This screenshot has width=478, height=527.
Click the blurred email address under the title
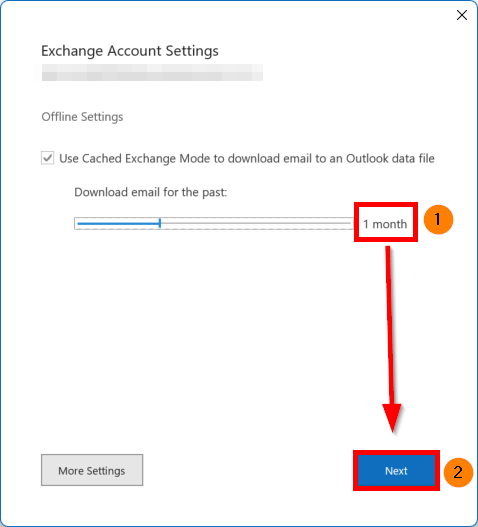pyautogui.click(x=152, y=73)
